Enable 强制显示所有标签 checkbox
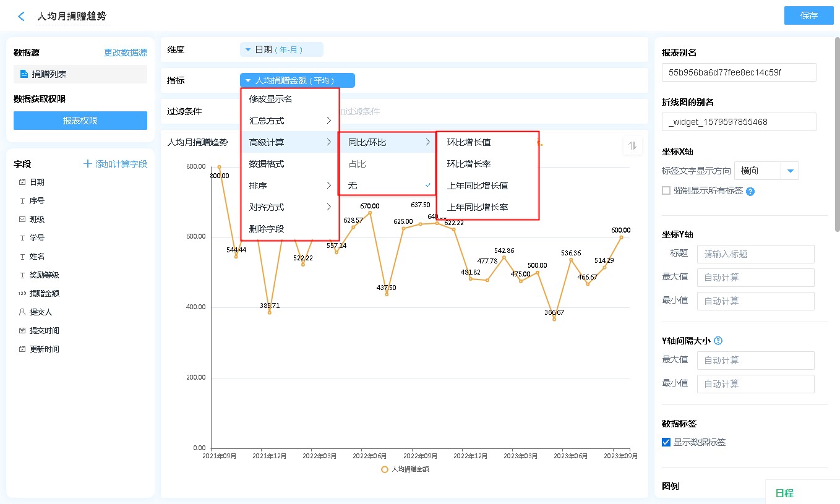840x504 pixels. point(666,190)
